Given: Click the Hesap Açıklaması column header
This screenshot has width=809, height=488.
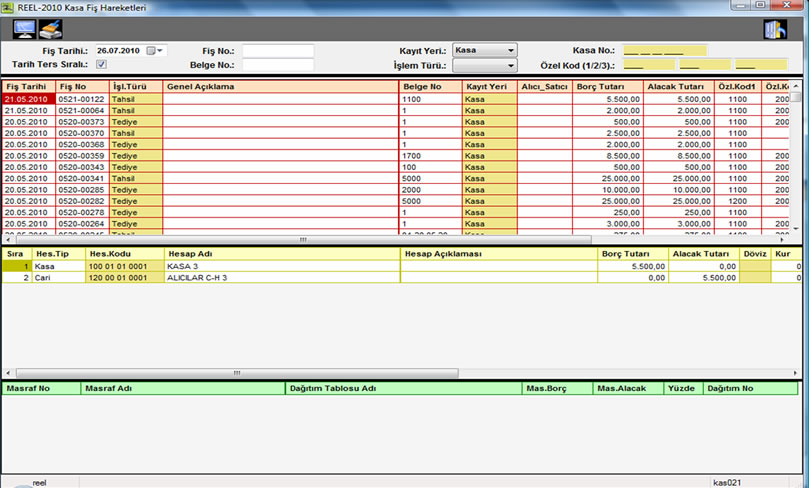Looking at the screenshot, I should (499, 254).
